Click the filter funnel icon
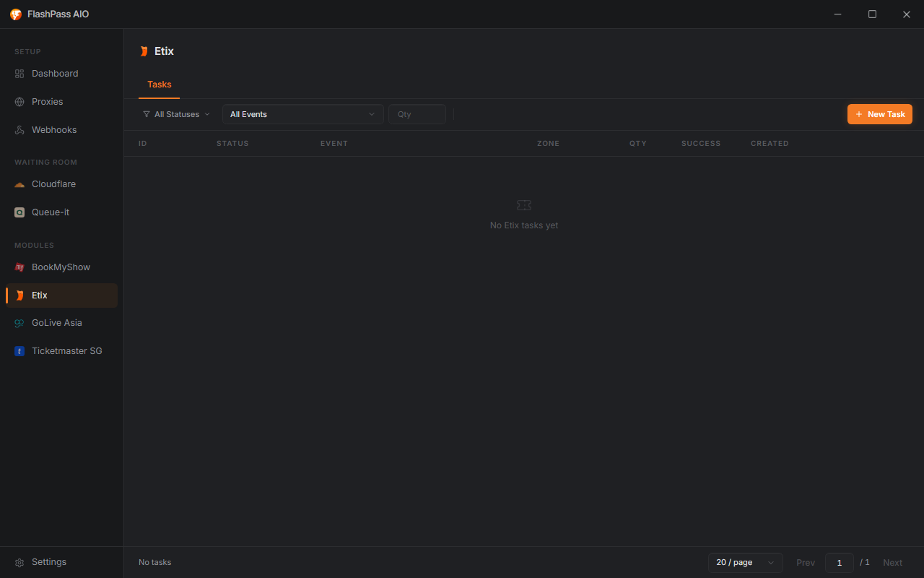Image resolution: width=924 pixels, height=578 pixels. coord(147,114)
